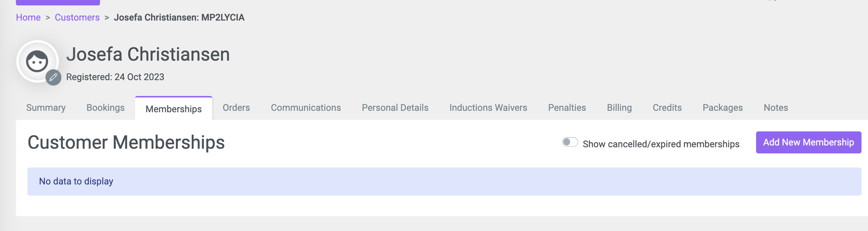Click the pencil edit avatar icon
868x231 pixels.
point(53,77)
